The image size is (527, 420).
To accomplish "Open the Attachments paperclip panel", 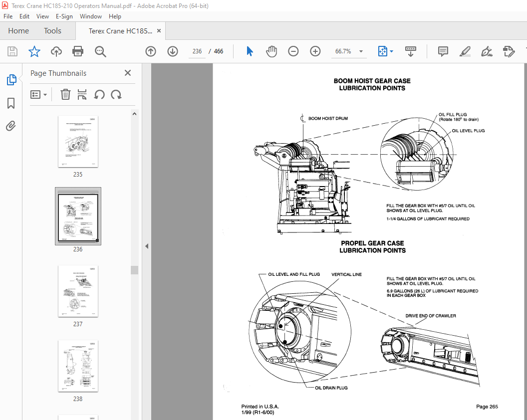I will [x=11, y=126].
